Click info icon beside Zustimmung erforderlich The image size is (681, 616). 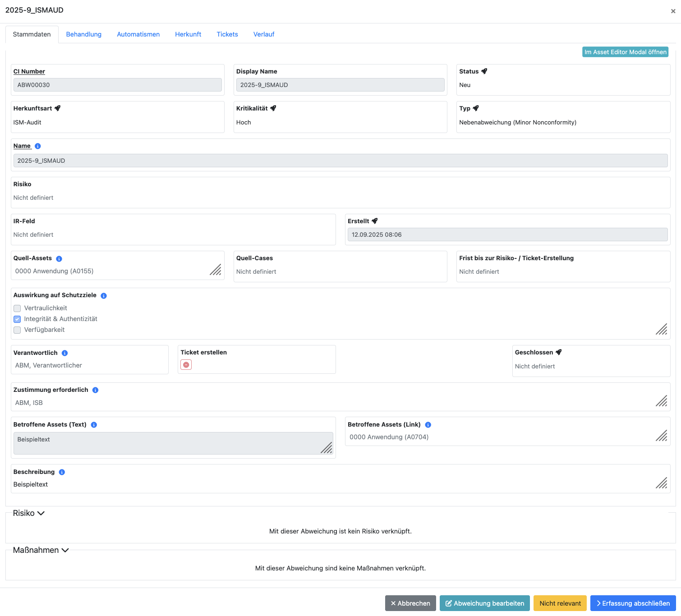coord(95,390)
